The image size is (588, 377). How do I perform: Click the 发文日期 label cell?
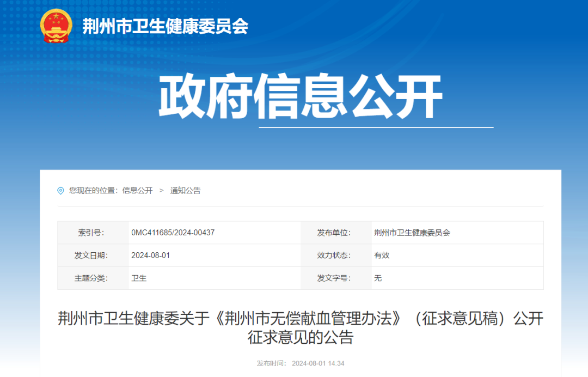[91, 254]
